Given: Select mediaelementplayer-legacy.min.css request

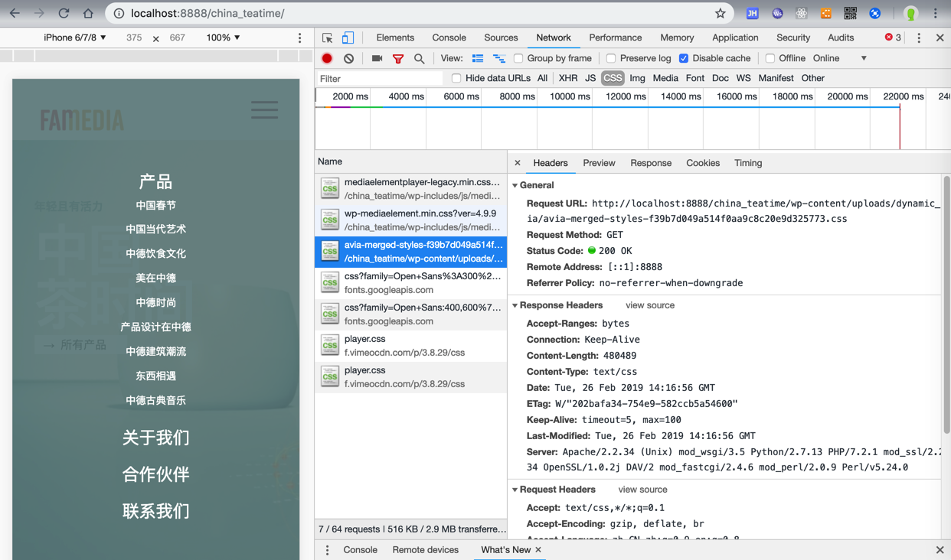Looking at the screenshot, I should [410, 189].
